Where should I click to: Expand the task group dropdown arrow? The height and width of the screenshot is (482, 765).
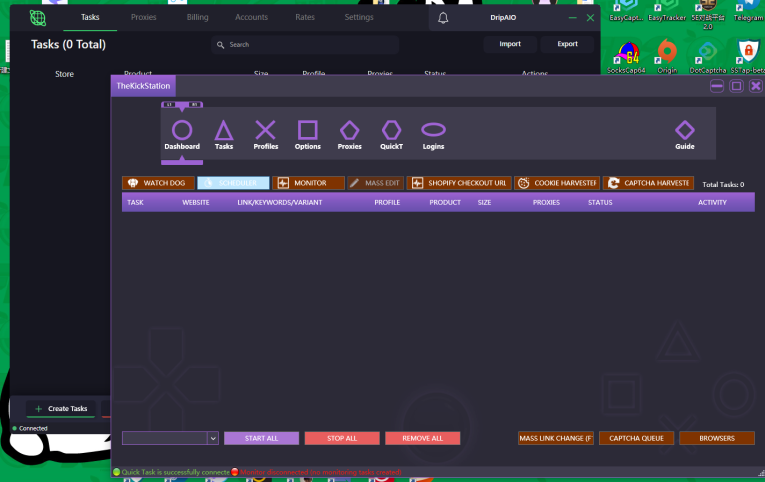coord(213,438)
